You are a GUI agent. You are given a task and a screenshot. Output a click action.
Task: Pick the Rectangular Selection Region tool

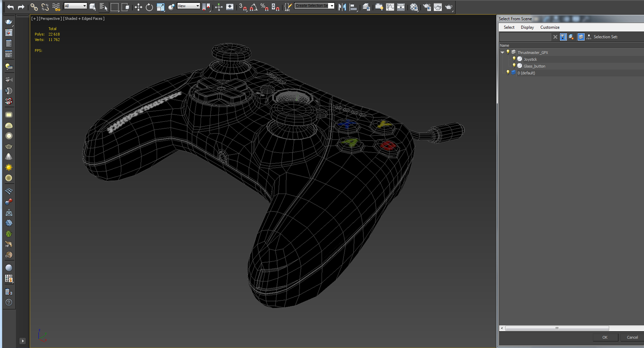pyautogui.click(x=114, y=7)
